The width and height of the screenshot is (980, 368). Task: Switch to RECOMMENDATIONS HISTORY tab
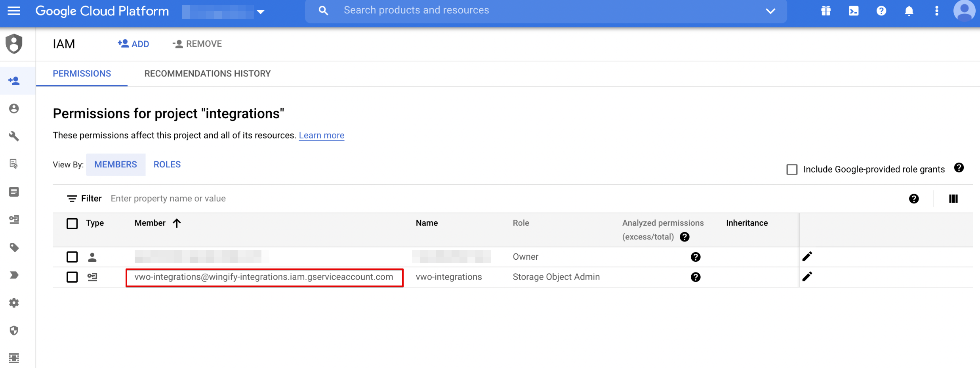pyautogui.click(x=208, y=74)
